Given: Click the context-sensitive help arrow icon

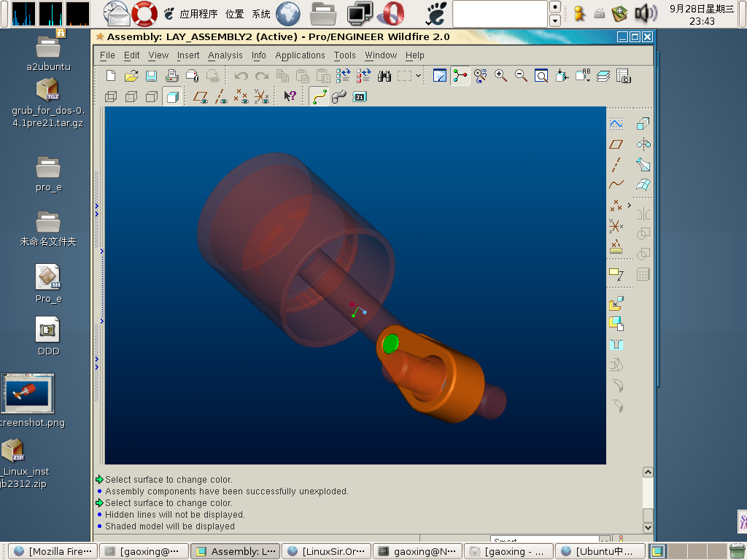Looking at the screenshot, I should pyautogui.click(x=290, y=96).
